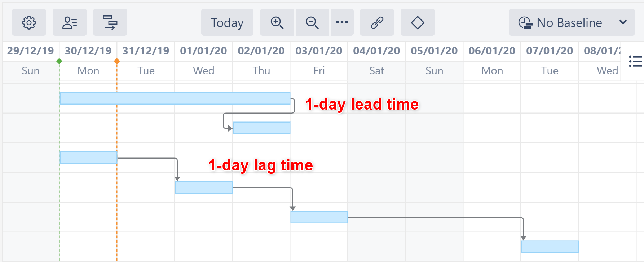Add a milestone with the diamond icon
The width and height of the screenshot is (644, 262).
(x=417, y=22)
